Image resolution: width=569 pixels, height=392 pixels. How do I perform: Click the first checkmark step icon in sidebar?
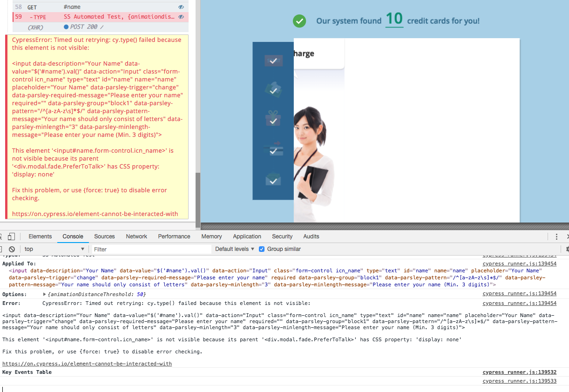273,61
